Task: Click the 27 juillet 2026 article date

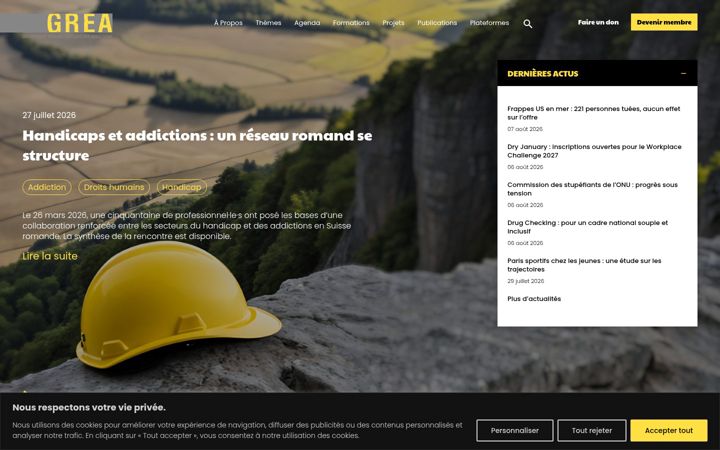Action: pyautogui.click(x=49, y=115)
